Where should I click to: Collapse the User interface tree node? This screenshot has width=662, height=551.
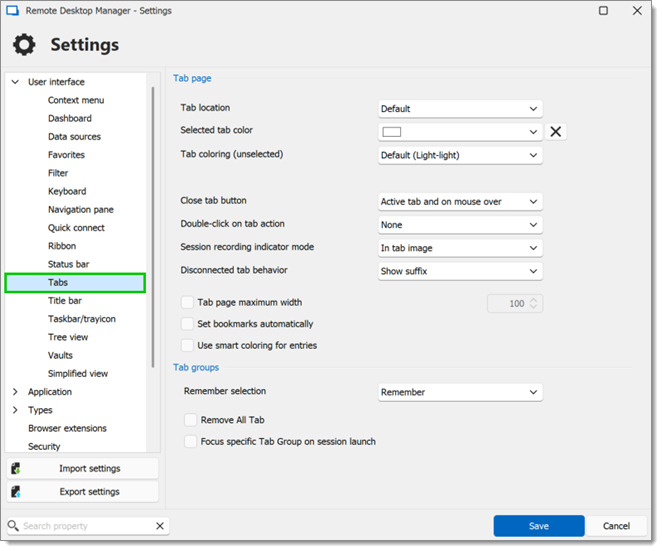[15, 82]
